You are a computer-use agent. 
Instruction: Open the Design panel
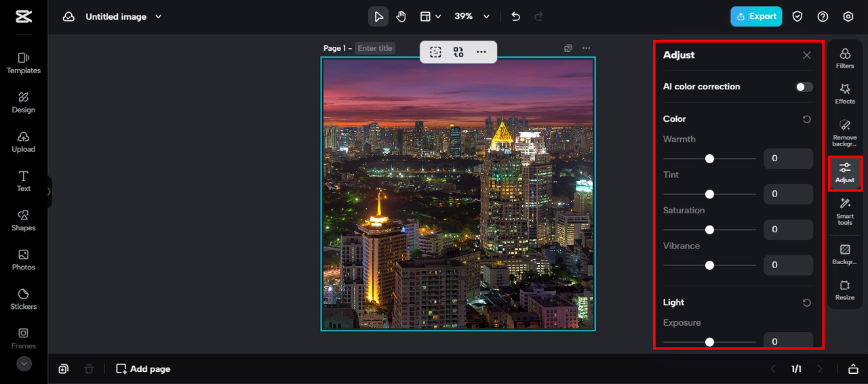tap(24, 102)
